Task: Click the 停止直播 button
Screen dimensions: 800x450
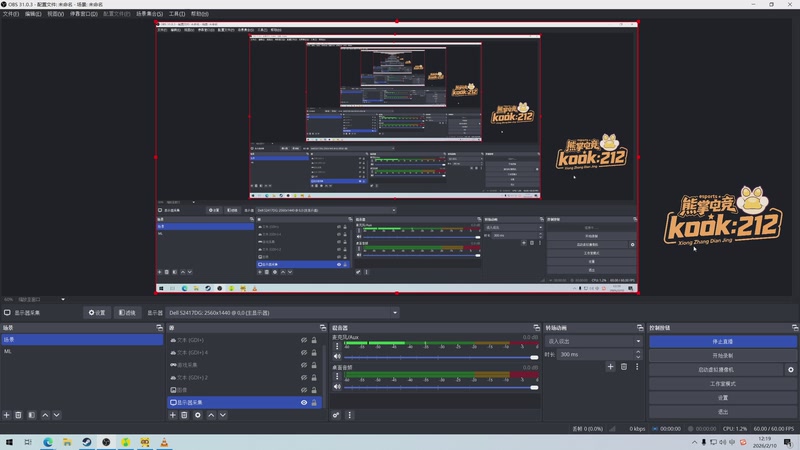Action: 723,341
